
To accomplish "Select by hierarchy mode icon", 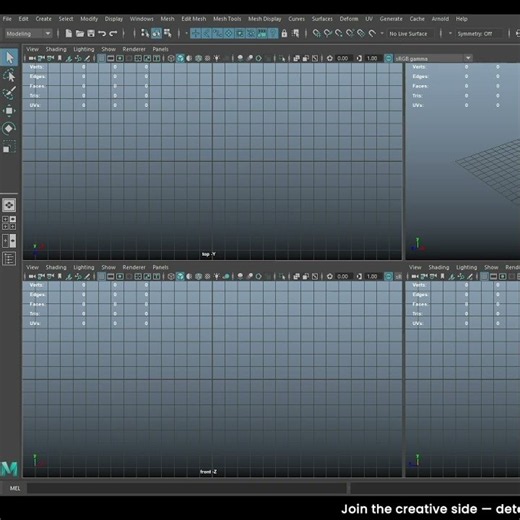I will [145, 33].
